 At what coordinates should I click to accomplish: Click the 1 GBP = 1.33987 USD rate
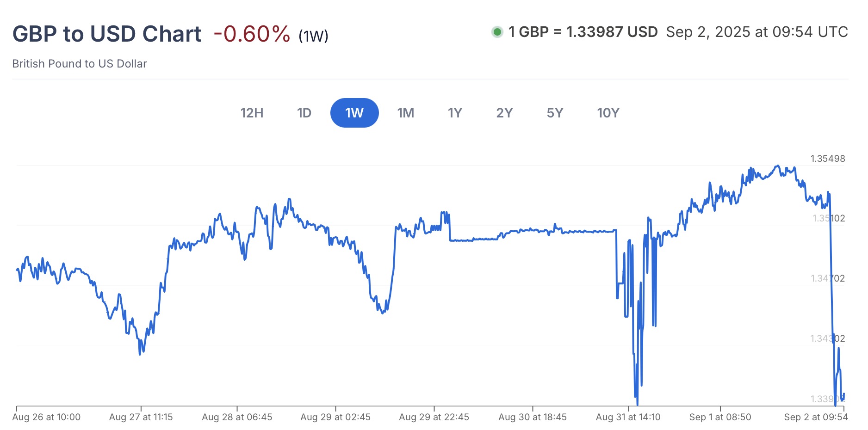583,32
